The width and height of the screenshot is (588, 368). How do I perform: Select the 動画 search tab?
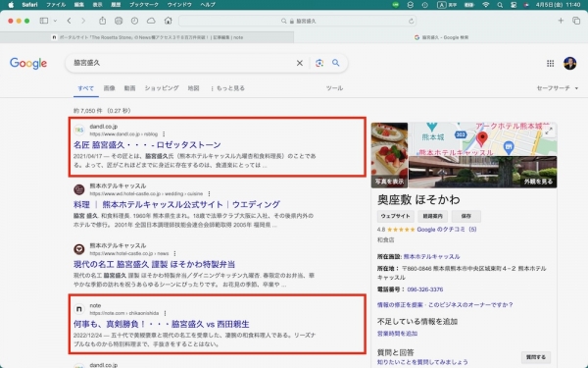(129, 88)
